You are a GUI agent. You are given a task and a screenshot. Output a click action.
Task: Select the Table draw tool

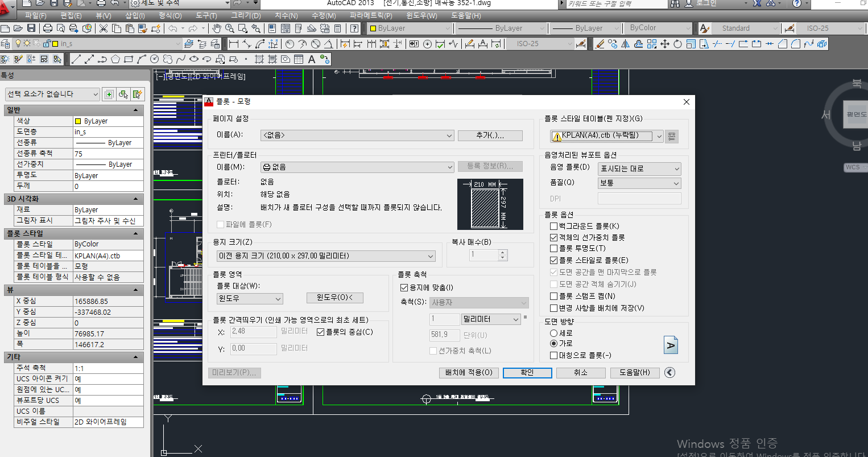tap(299, 59)
